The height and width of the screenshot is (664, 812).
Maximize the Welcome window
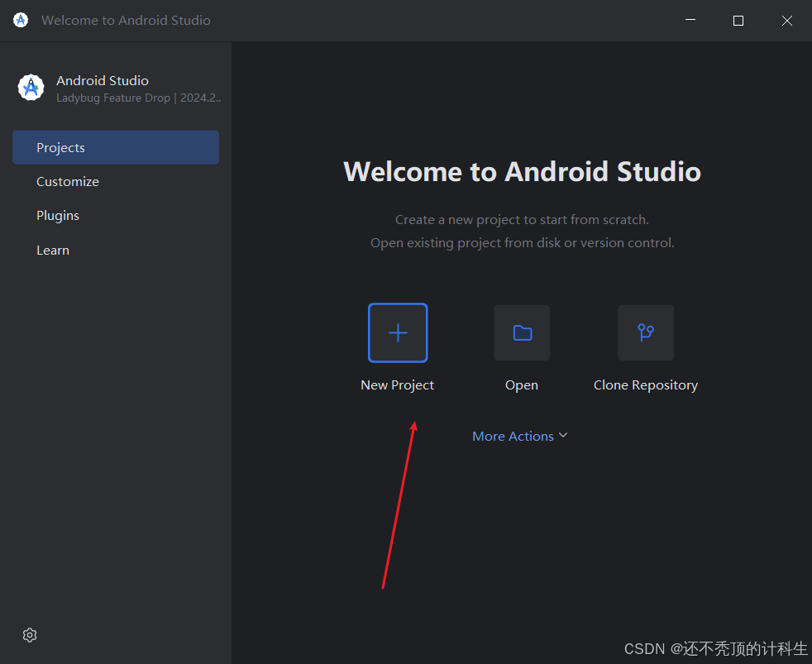click(738, 20)
